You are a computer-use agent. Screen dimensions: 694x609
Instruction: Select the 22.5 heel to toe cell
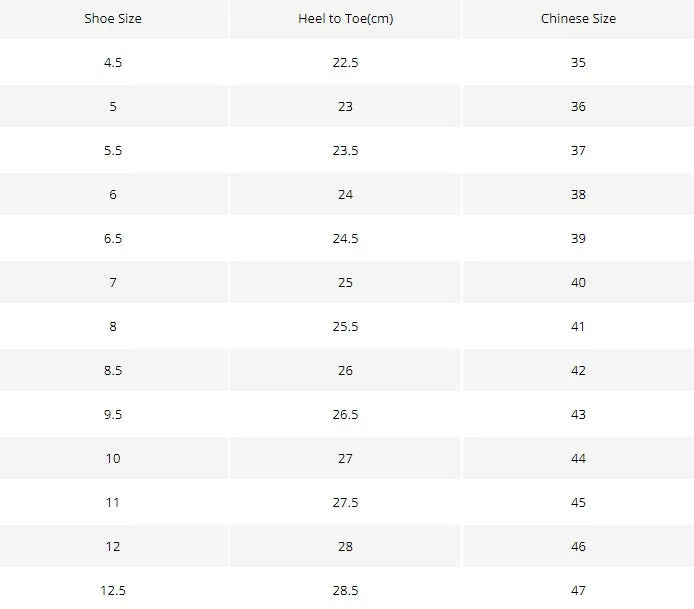tap(345, 63)
